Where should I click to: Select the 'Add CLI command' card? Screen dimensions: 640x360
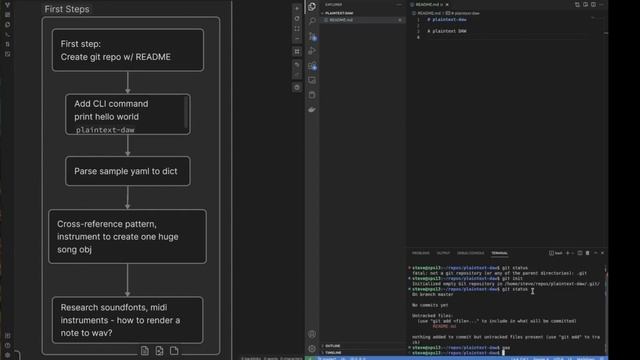tap(128, 114)
